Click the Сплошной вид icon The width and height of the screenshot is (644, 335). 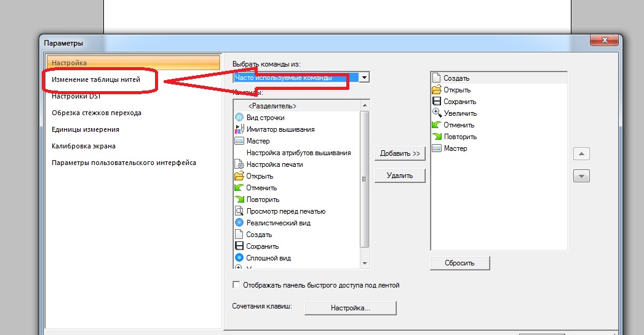[239, 258]
